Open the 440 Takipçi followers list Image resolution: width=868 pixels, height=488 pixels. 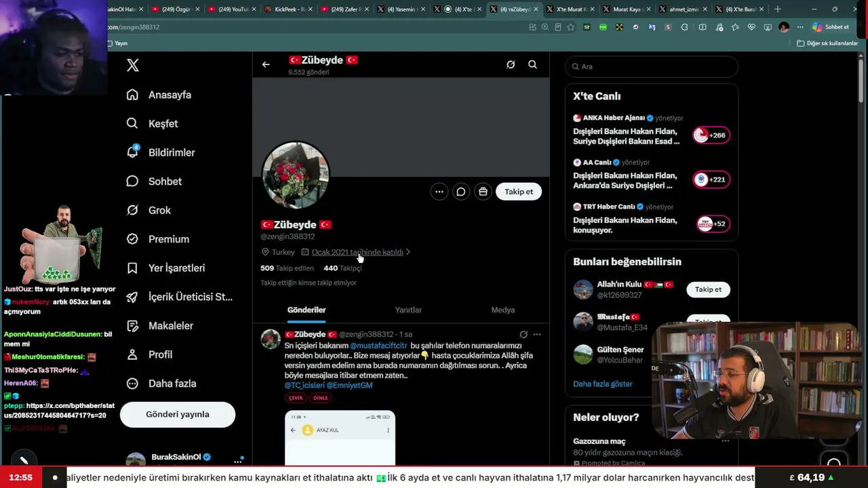(342, 268)
